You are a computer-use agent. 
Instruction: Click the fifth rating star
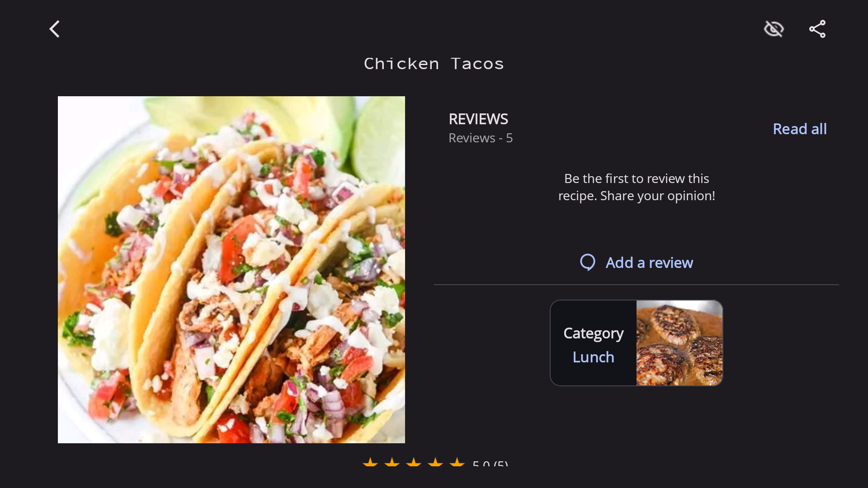click(457, 462)
